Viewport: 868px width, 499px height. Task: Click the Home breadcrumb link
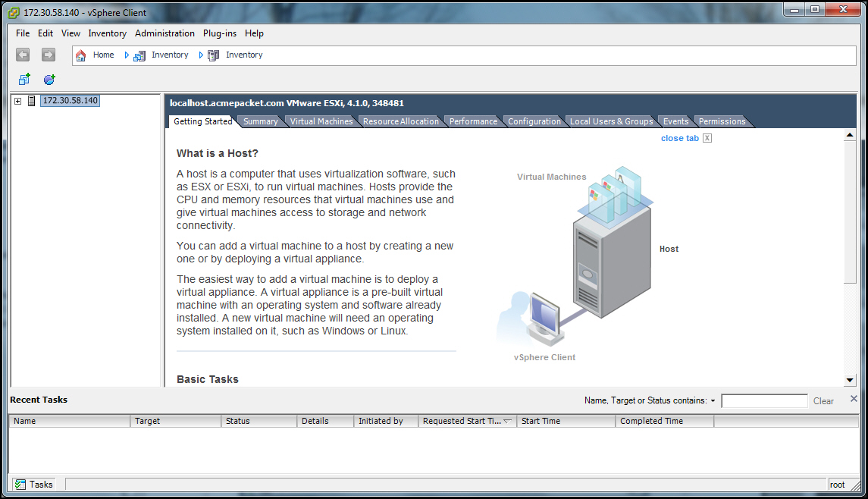click(104, 55)
